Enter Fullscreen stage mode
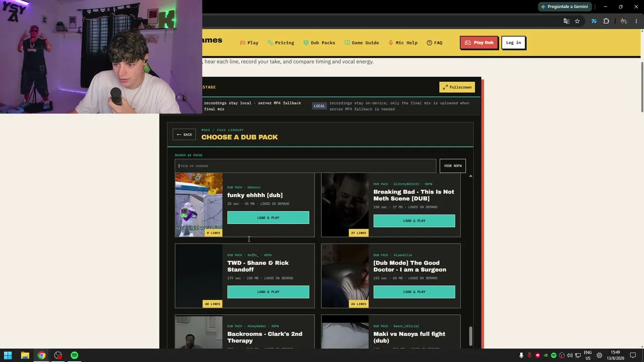The width and height of the screenshot is (644, 362). tap(457, 87)
